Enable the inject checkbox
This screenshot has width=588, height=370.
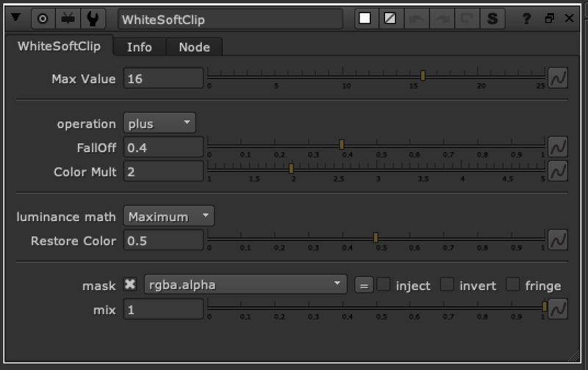pyautogui.click(x=383, y=284)
